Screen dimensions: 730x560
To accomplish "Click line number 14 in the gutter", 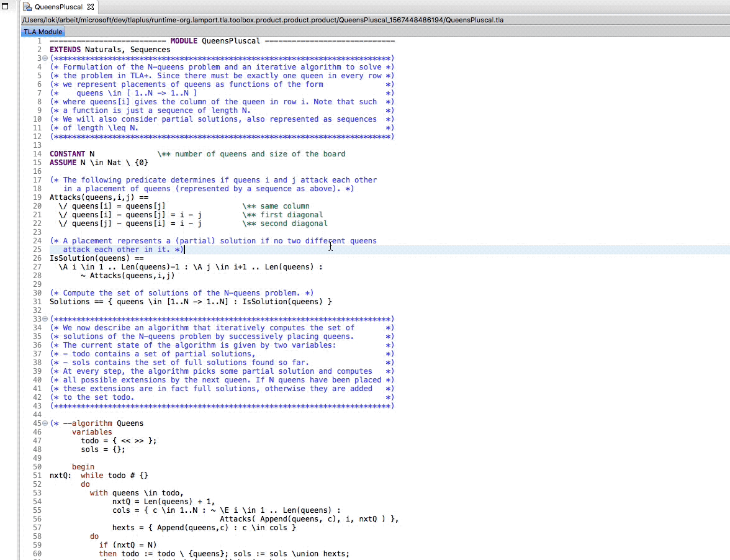I will tap(37, 154).
